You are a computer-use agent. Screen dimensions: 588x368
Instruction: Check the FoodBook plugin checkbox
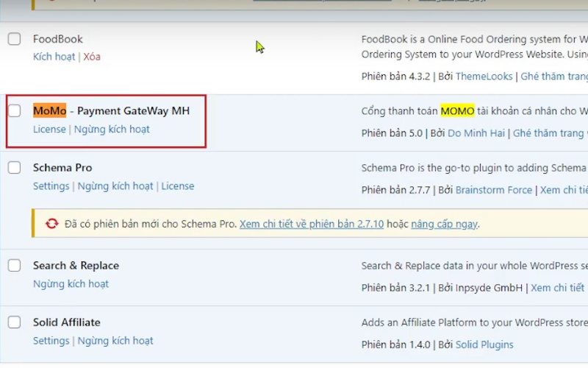pyautogui.click(x=14, y=39)
